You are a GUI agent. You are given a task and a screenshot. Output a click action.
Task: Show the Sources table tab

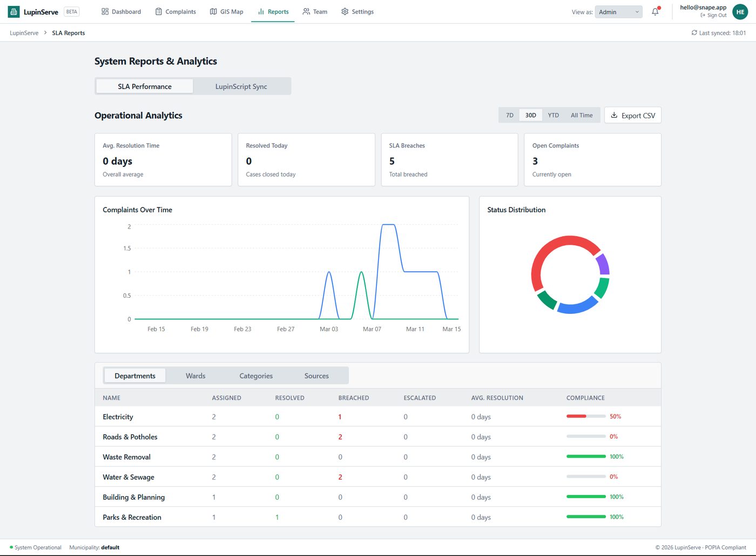[x=316, y=376]
